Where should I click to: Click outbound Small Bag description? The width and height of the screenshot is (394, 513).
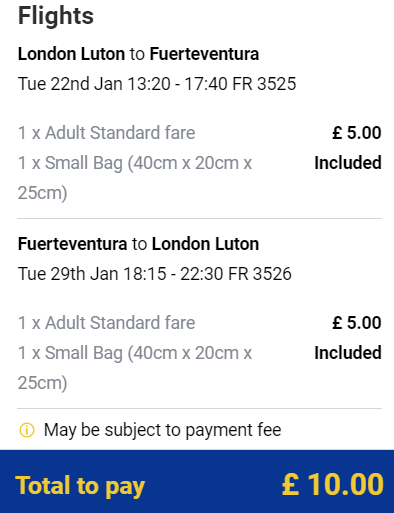point(135,178)
